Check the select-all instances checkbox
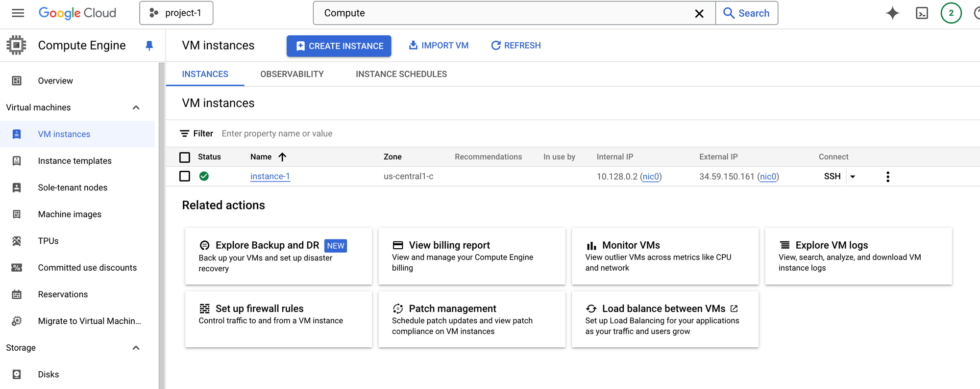 [x=185, y=157]
